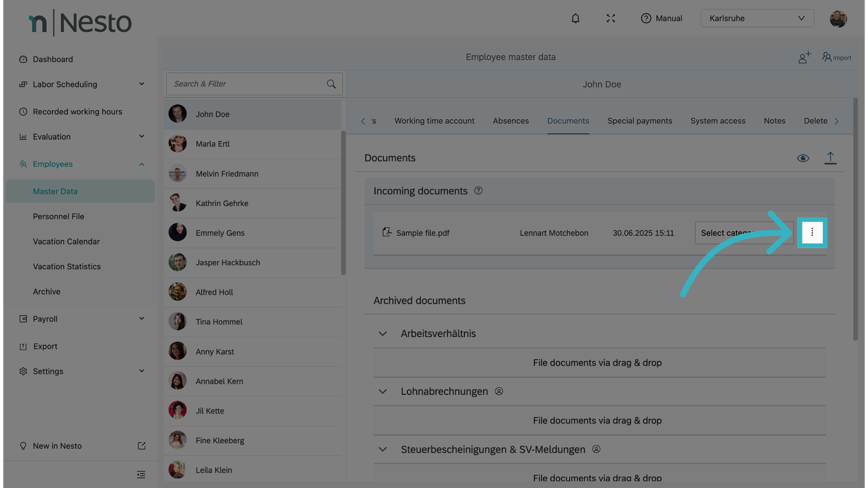This screenshot has width=868, height=488.
Task: Open the Special payments tab
Action: tap(639, 121)
